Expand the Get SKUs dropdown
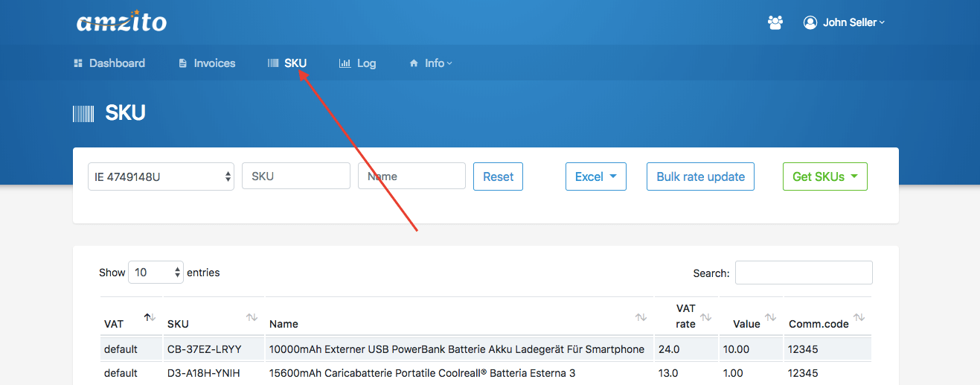The image size is (980, 385). point(824,176)
